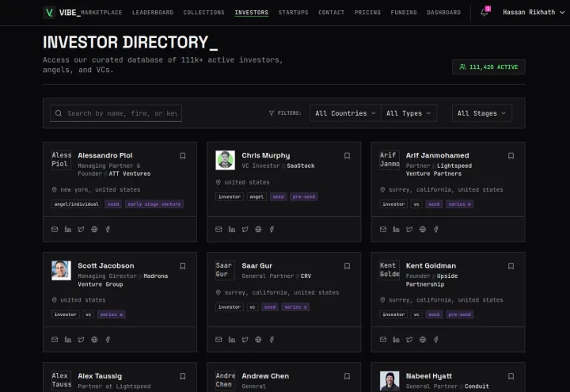
Task: Open Chris Murphy's website globe icon
Action: [258, 229]
